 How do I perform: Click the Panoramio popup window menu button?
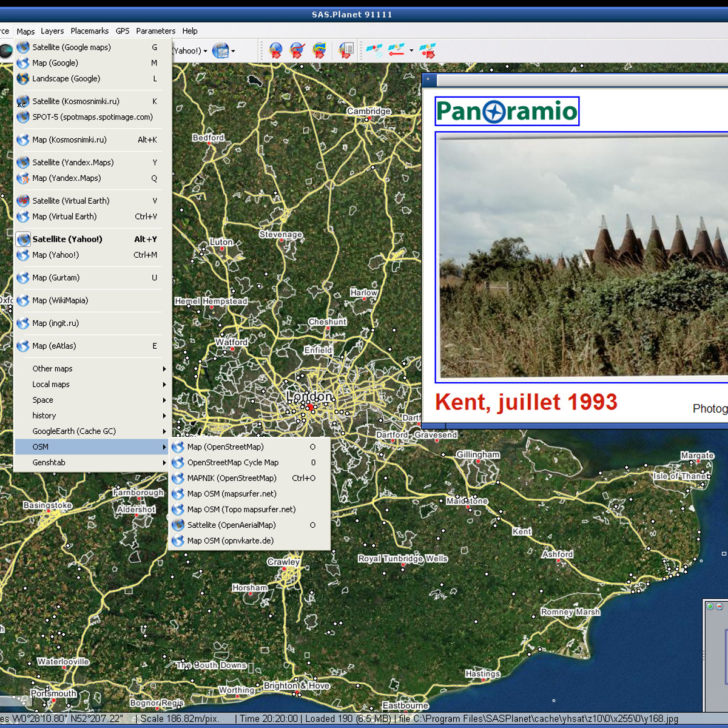point(428,79)
